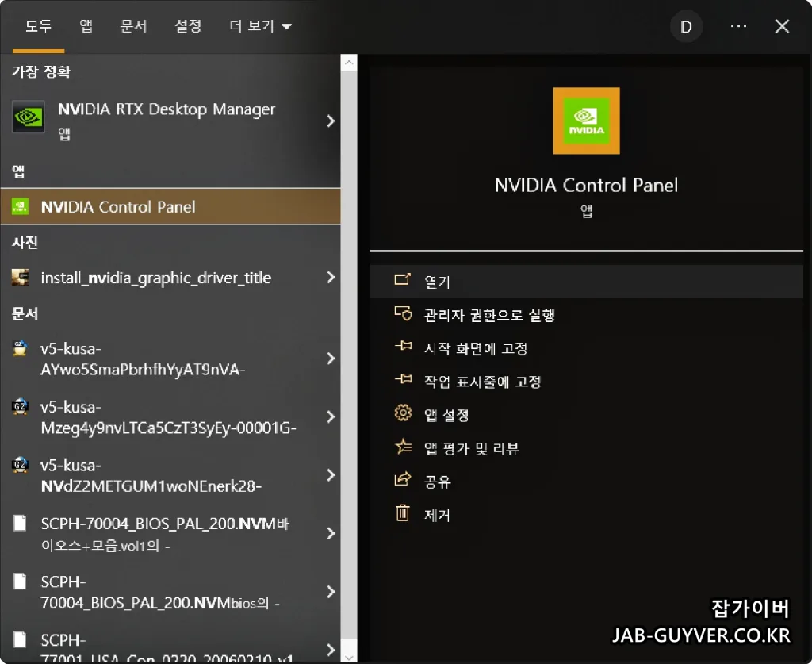Switch to the 문서 tab
Viewport: 812px width, 664px height.
[x=133, y=25]
